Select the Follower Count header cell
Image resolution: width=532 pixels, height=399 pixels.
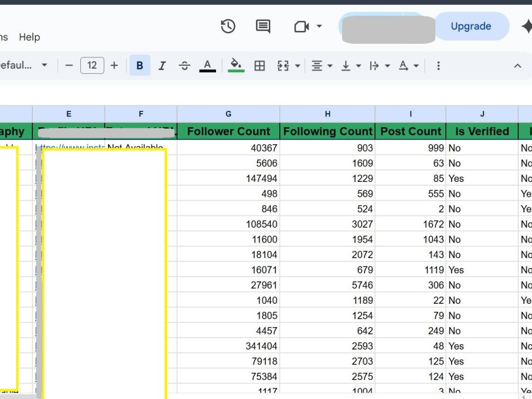pos(228,131)
